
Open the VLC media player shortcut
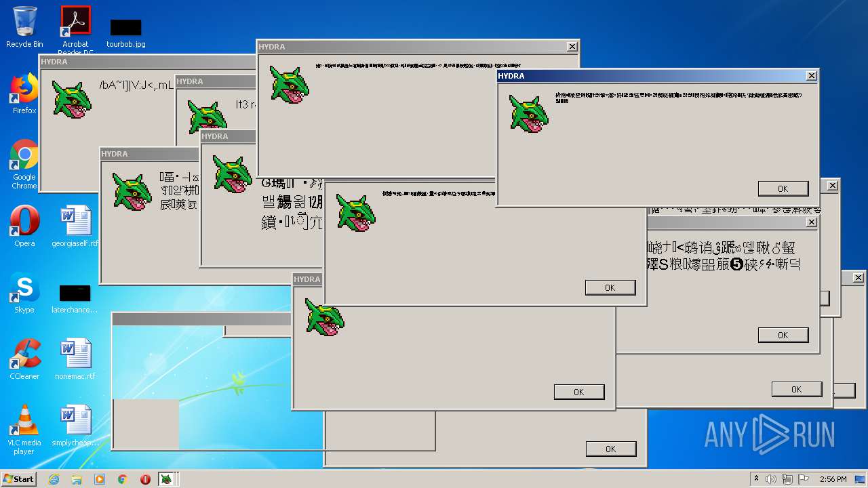pyautogui.click(x=24, y=430)
